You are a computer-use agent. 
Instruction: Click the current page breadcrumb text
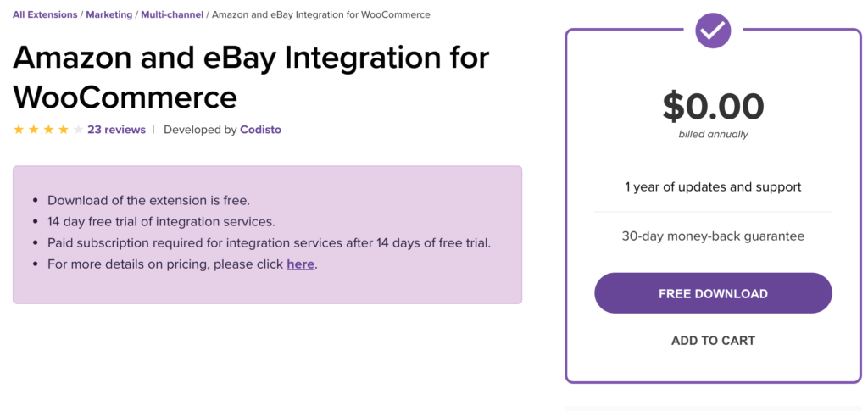click(x=320, y=14)
